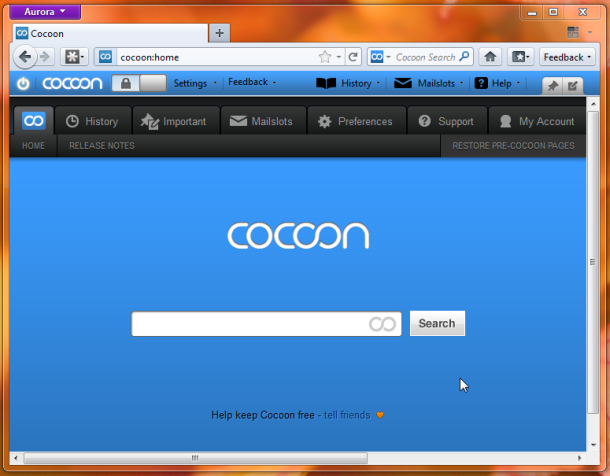Open the bookmarks menu star button
The height and width of the screenshot is (476, 610).
(521, 57)
